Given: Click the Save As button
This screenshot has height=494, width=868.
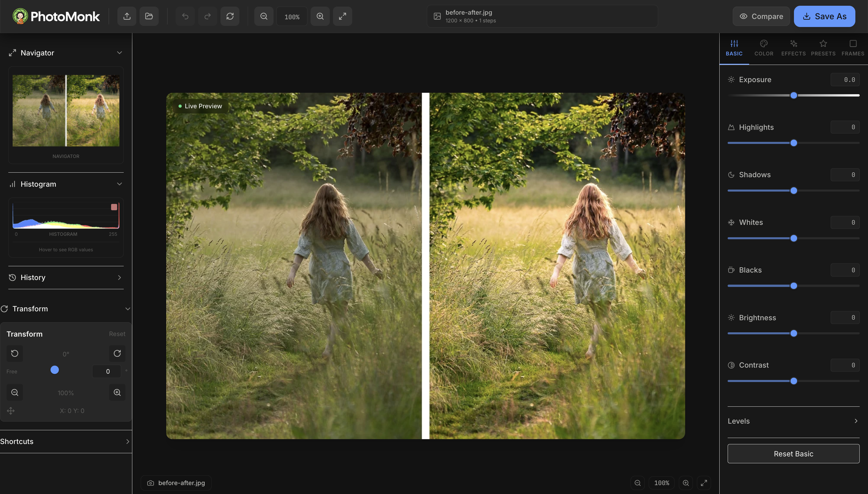Looking at the screenshot, I should point(824,16).
